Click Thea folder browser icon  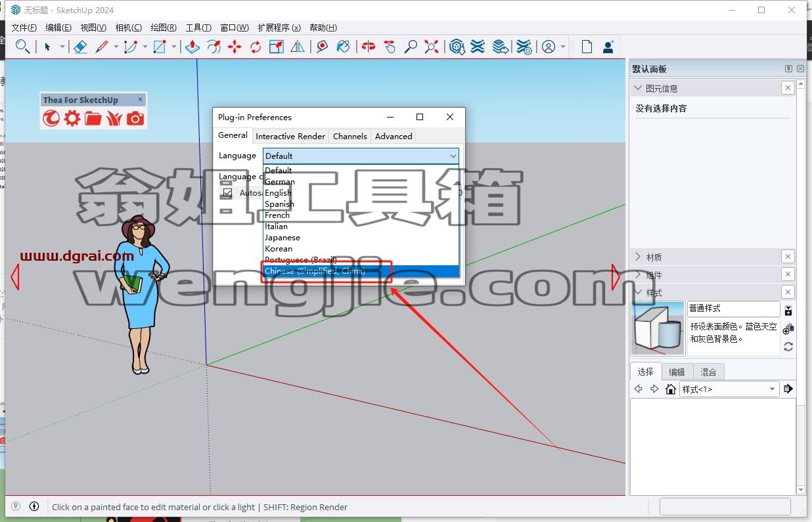click(93, 118)
